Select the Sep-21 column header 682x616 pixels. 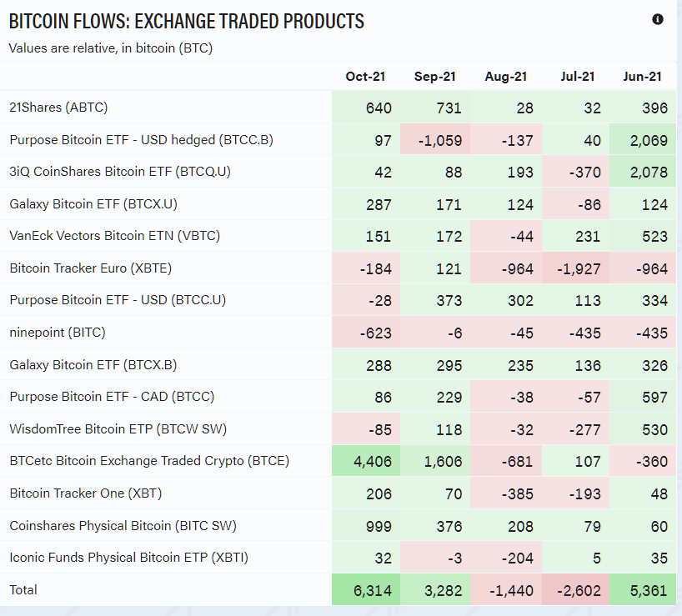click(x=434, y=77)
